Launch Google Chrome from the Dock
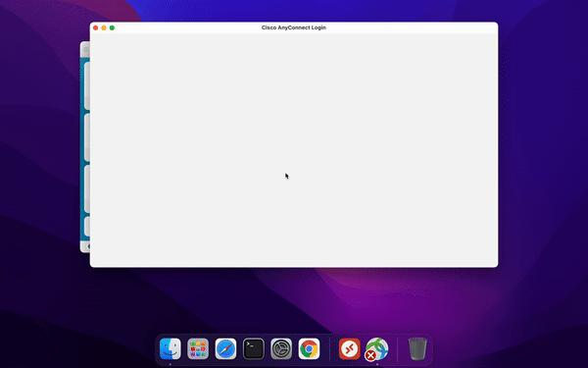The image size is (588, 368). [309, 348]
